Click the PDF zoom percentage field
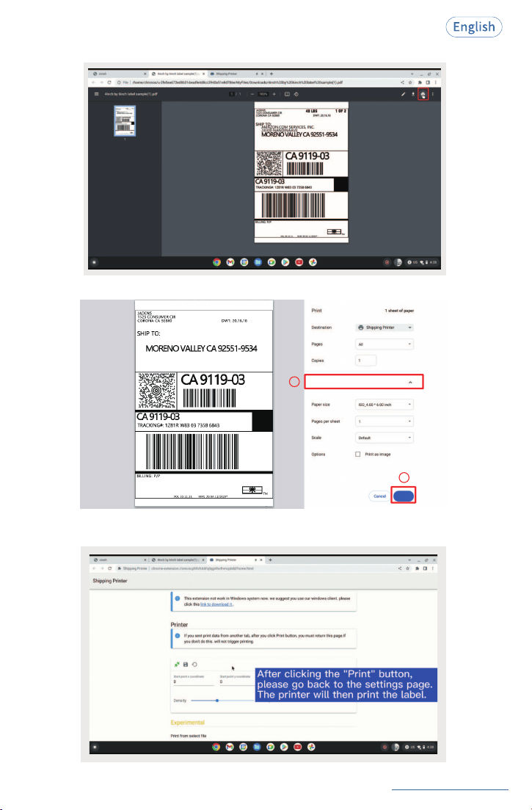The width and height of the screenshot is (532, 810). pos(263,94)
